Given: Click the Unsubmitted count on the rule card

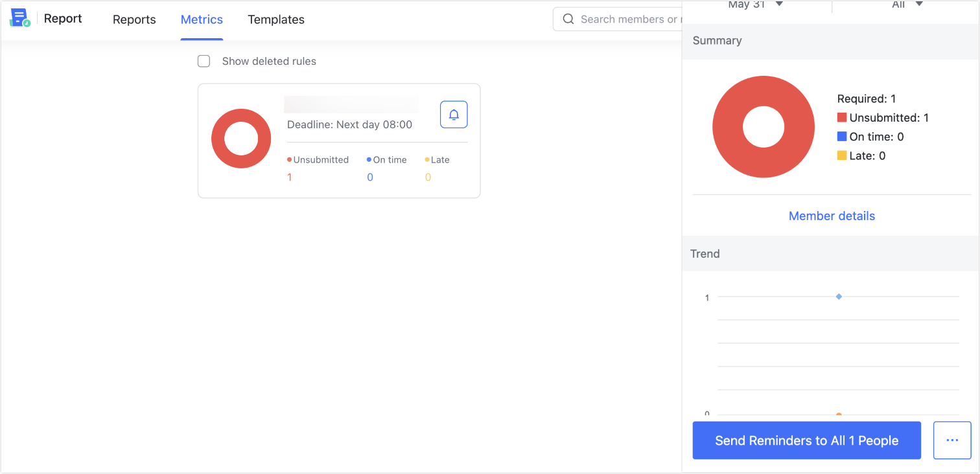Looking at the screenshot, I should pyautogui.click(x=289, y=177).
